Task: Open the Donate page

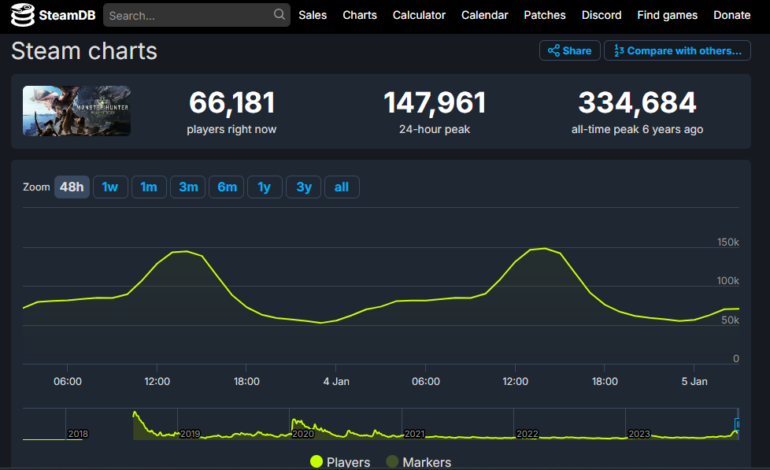Action: coord(732,15)
